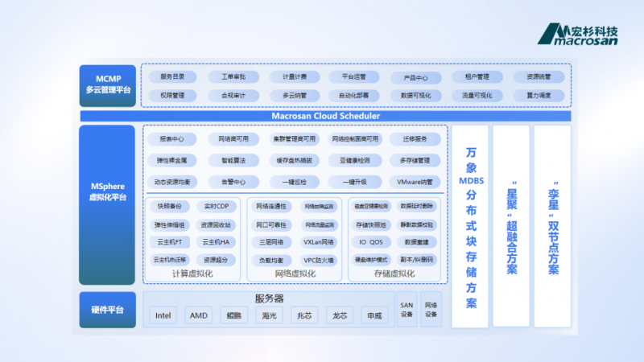Pick the 亚健康检测 pill
This screenshot has width=644, height=362.
click(x=355, y=160)
